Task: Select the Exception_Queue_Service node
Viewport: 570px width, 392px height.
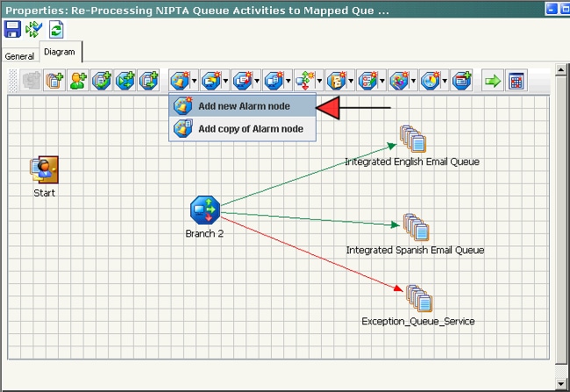Action: (x=419, y=298)
